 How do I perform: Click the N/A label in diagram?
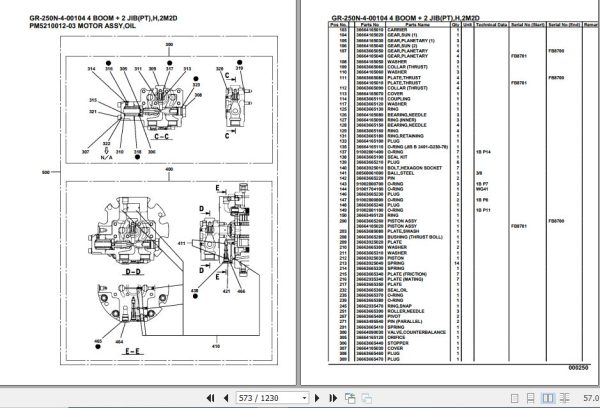(106, 157)
